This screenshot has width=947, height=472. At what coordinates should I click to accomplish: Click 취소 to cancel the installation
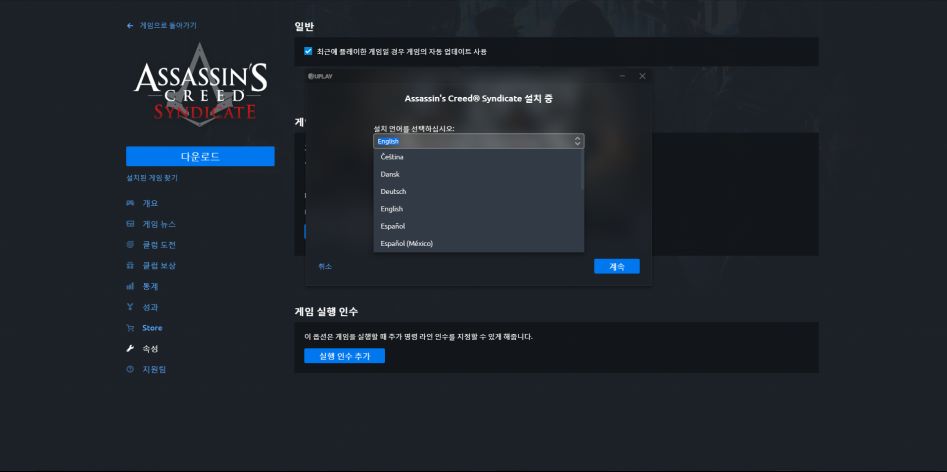pos(325,266)
